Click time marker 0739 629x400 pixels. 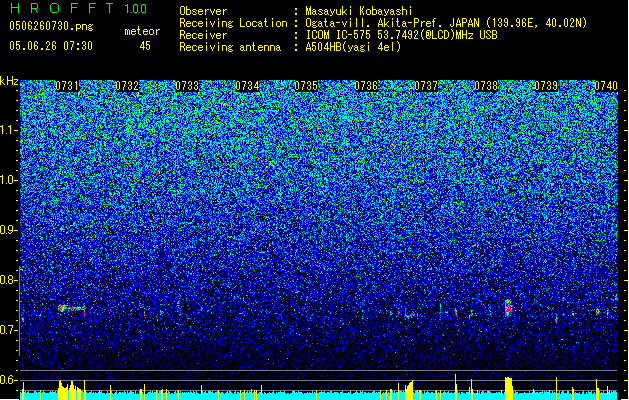546,86
